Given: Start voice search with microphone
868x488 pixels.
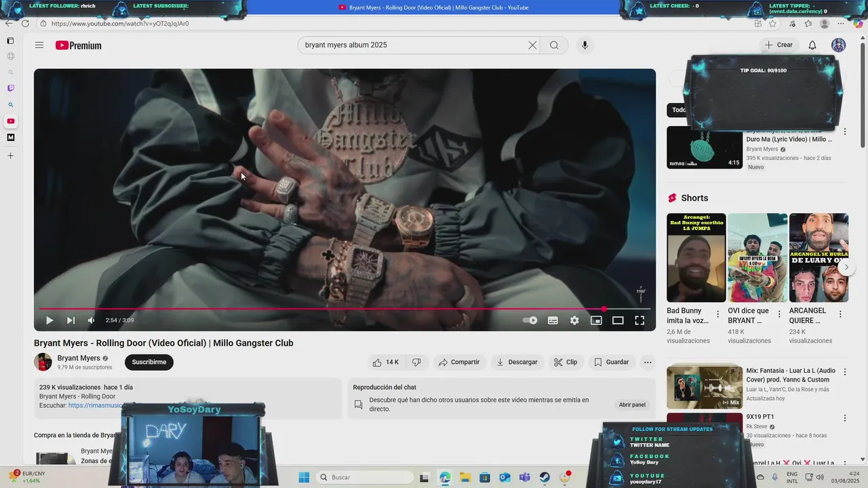Looking at the screenshot, I should (585, 45).
